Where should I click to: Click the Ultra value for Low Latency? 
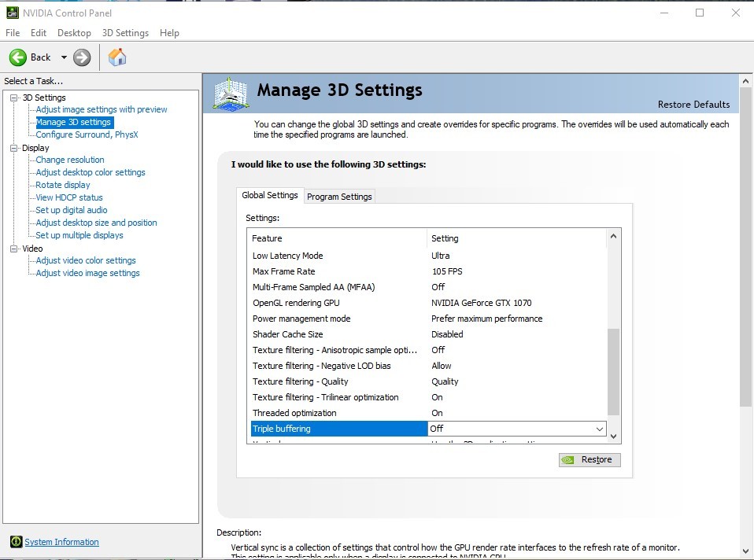pyautogui.click(x=441, y=256)
